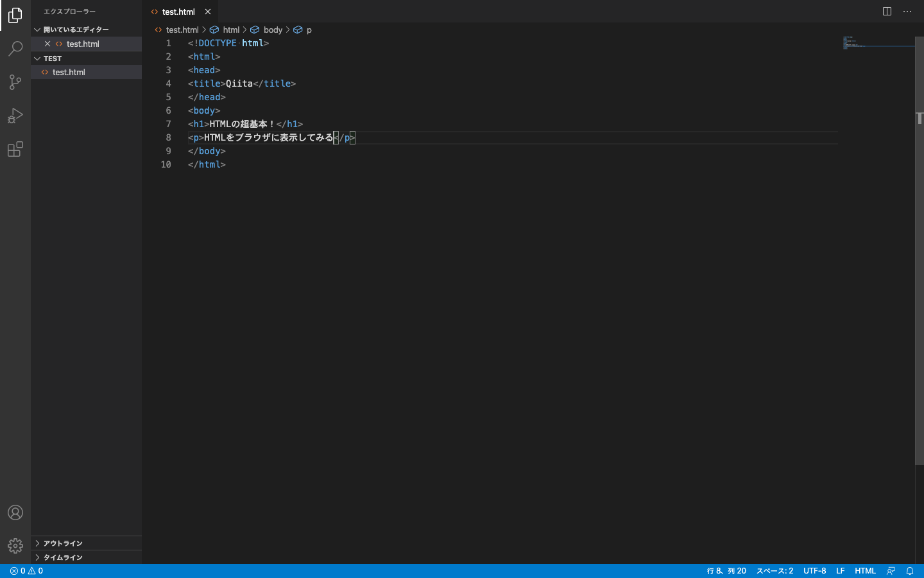Close the test.html editor tab

coord(208,12)
